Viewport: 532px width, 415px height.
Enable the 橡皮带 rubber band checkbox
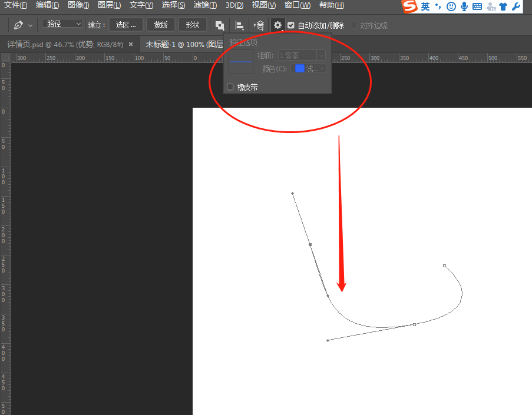click(230, 87)
